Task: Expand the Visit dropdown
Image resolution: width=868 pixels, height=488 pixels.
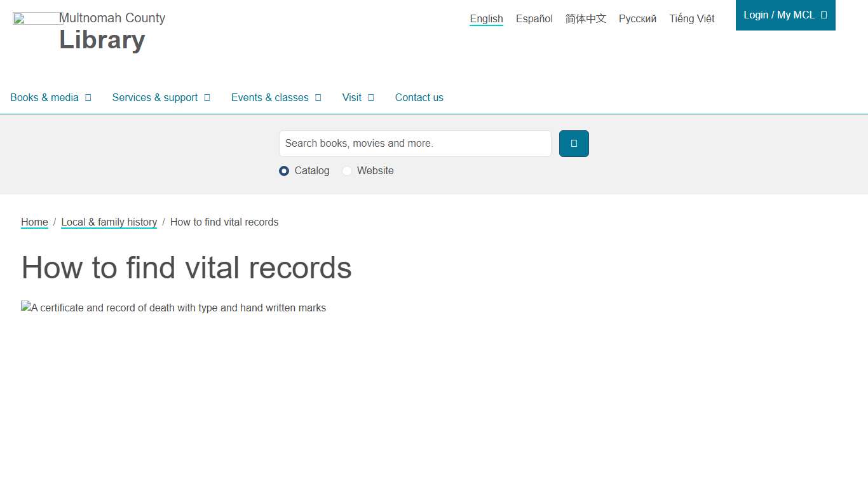Action: [x=358, y=97]
